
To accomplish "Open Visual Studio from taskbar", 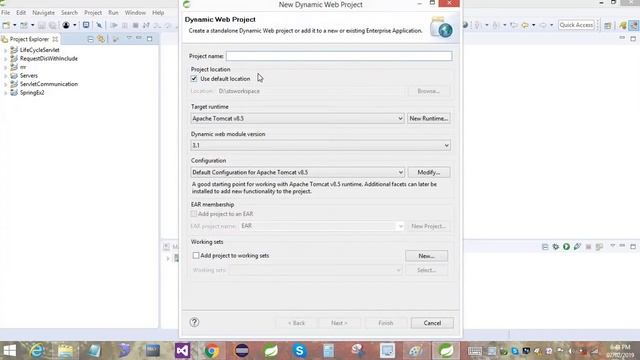I will click(x=182, y=350).
